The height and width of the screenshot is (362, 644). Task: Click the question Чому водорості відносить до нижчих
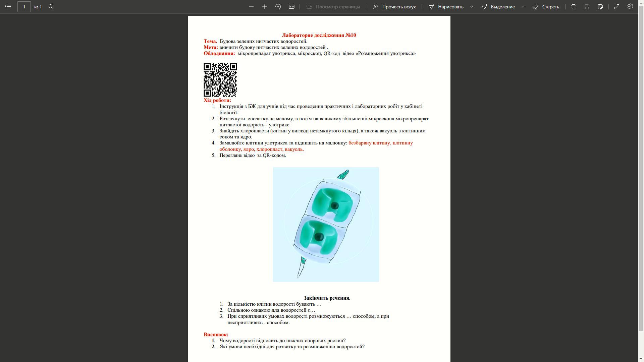(282, 341)
